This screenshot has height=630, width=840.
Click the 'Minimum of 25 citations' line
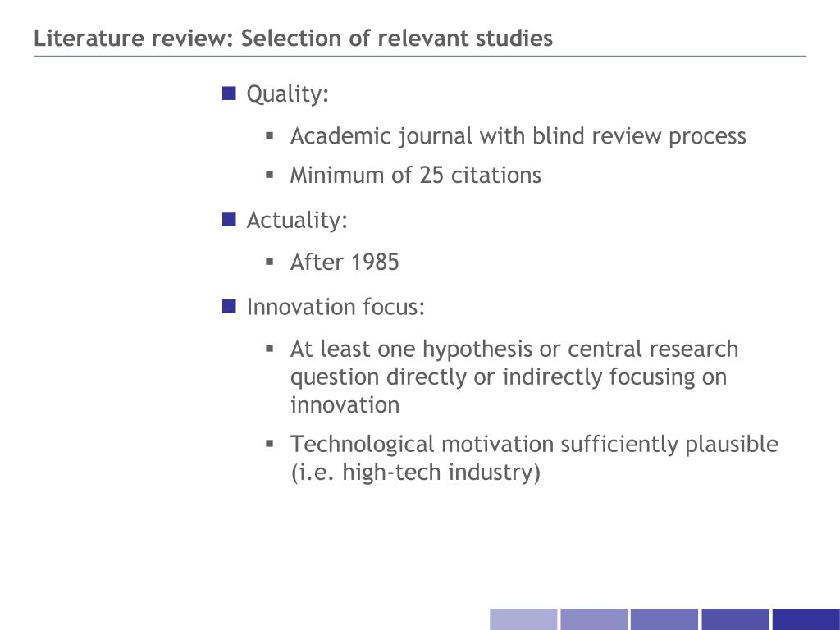pos(416,176)
